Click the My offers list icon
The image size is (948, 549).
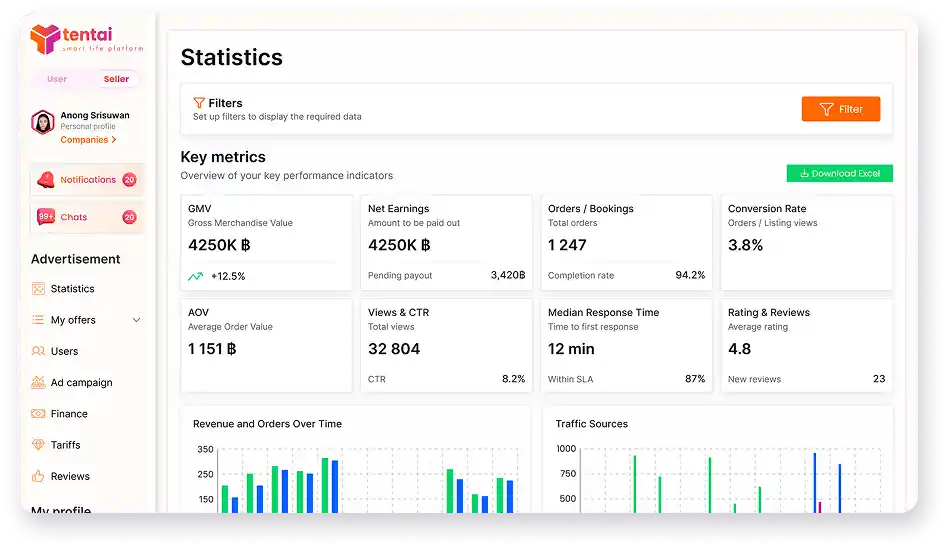pos(38,320)
